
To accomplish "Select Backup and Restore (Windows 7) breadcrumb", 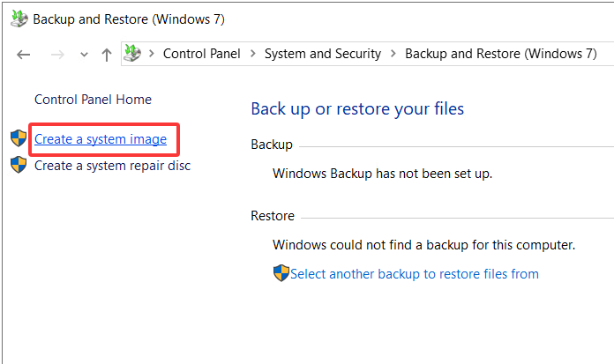I will [x=500, y=54].
